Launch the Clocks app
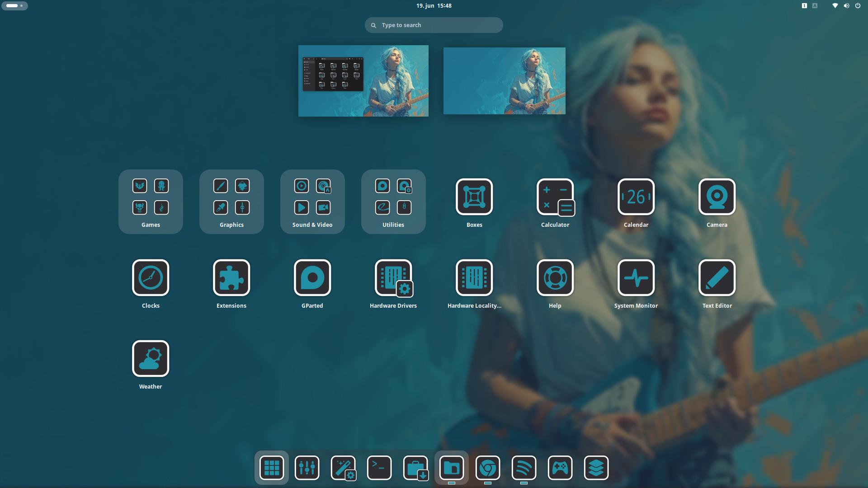This screenshot has width=868, height=488. click(x=151, y=278)
